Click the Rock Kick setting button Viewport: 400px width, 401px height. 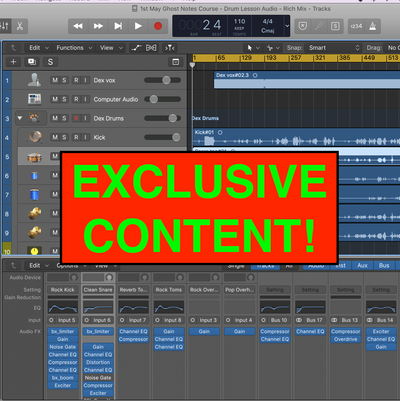[x=63, y=290]
